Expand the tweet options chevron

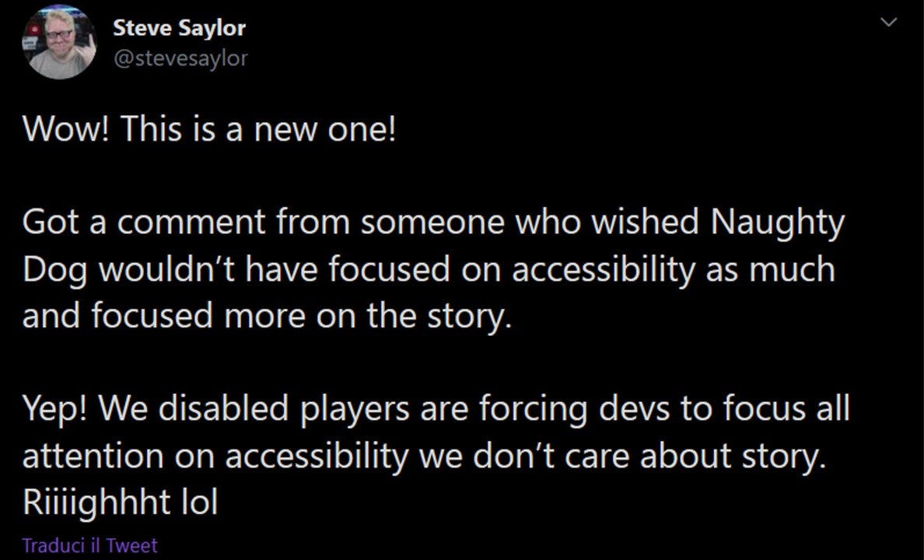[887, 23]
